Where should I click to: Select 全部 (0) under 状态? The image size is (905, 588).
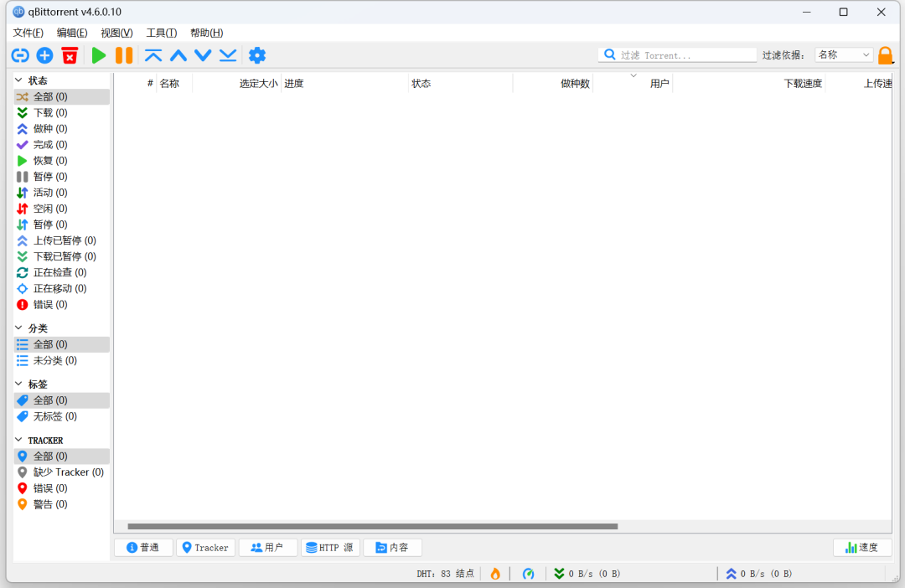(62, 96)
